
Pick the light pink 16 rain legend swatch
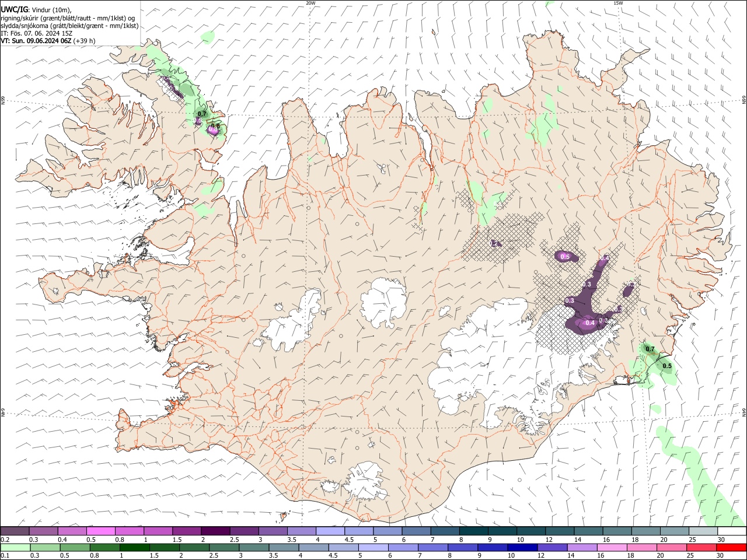coord(611,547)
